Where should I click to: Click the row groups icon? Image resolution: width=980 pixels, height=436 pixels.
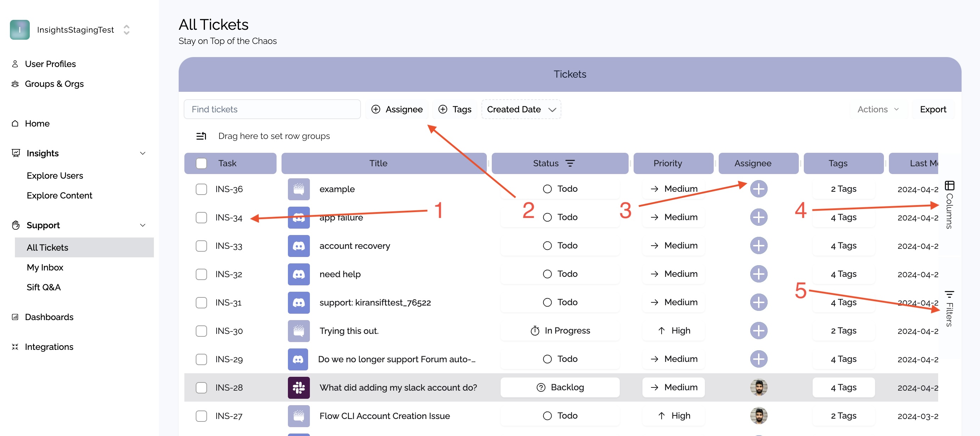point(201,136)
